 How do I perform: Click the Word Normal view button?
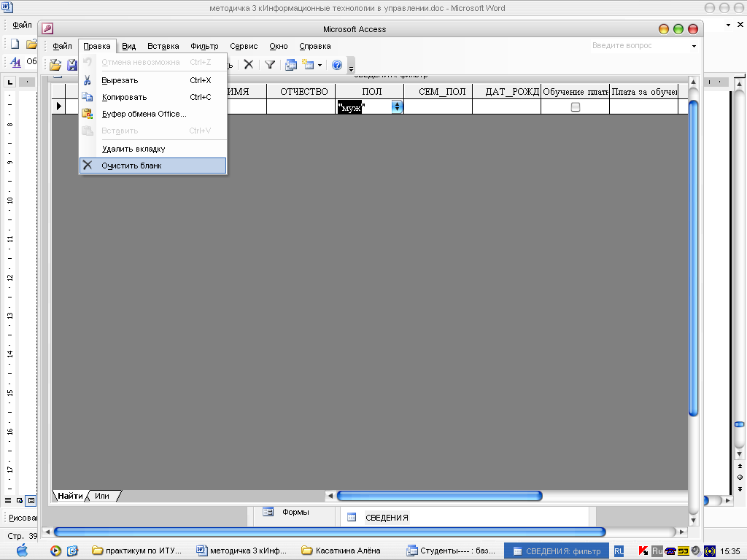point(8,500)
